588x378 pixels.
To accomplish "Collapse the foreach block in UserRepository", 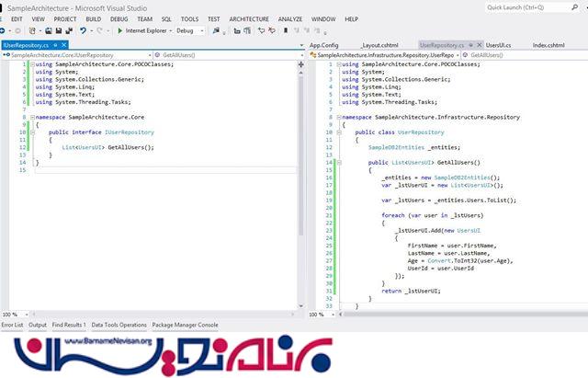I will (339, 214).
